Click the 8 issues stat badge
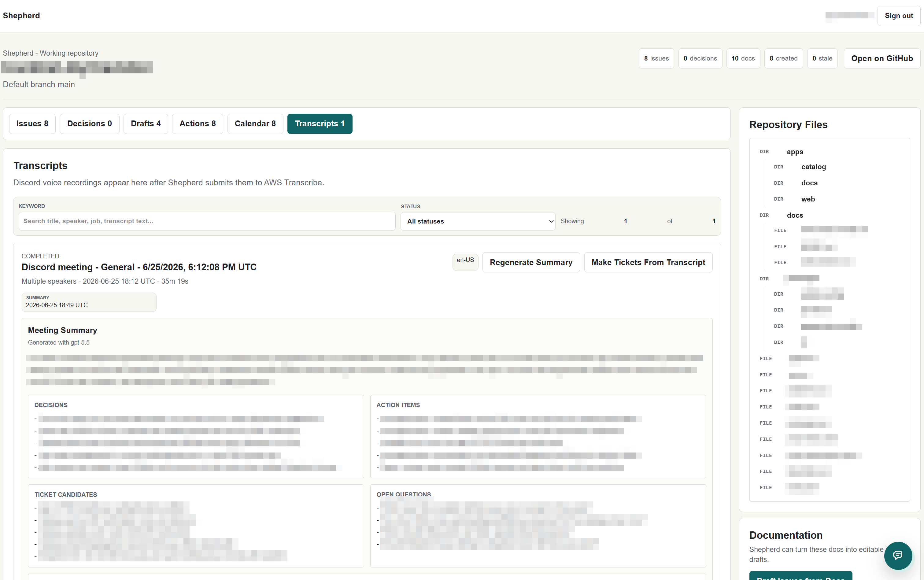 pos(656,58)
